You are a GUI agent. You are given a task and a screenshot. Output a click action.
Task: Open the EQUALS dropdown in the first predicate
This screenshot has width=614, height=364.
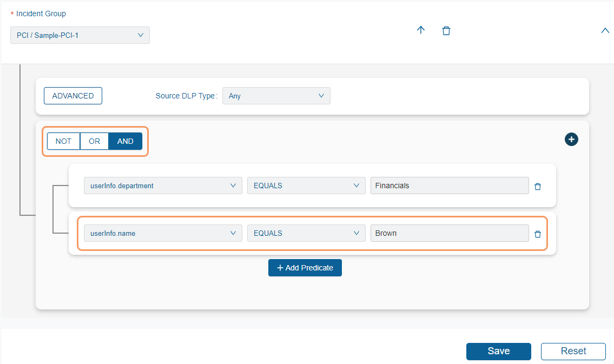click(x=306, y=185)
